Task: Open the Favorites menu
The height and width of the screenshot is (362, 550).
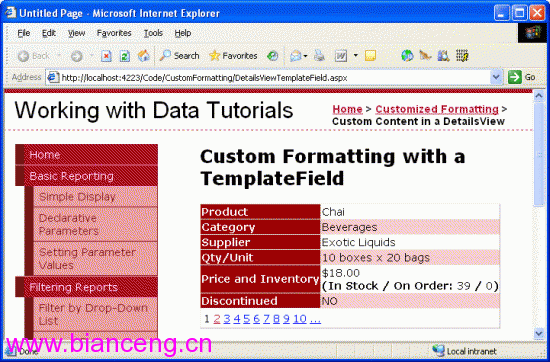Action: [x=114, y=33]
